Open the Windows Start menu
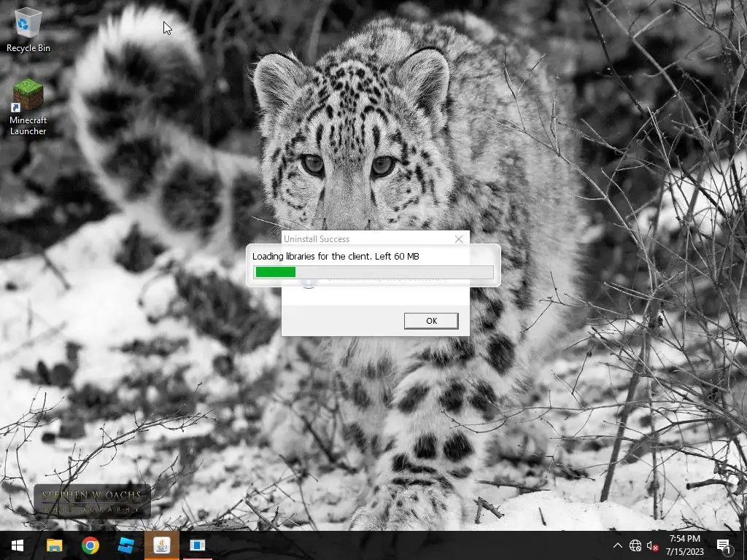The width and height of the screenshot is (747, 560). coord(18,545)
